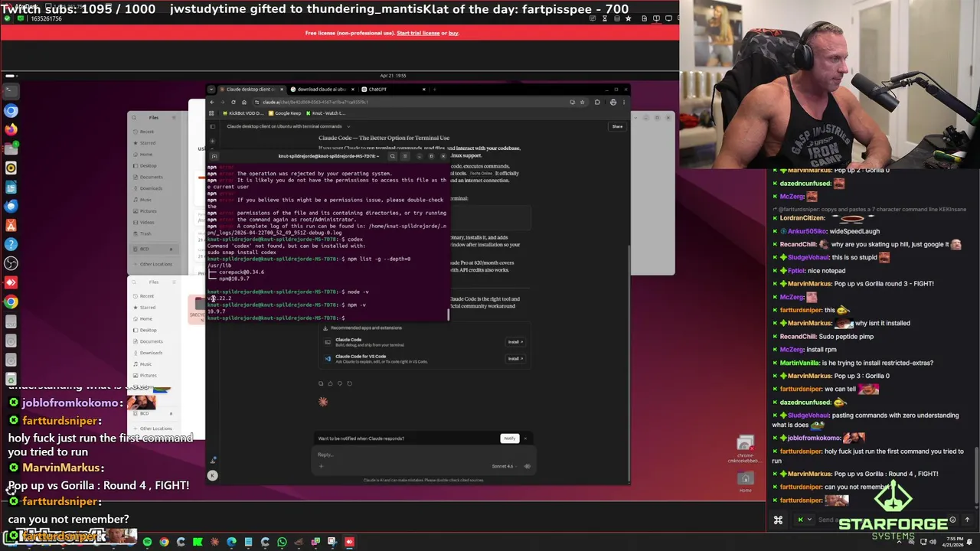Open the Knut - Watch bookmark
Image resolution: width=980 pixels, height=551 pixels.
325,113
